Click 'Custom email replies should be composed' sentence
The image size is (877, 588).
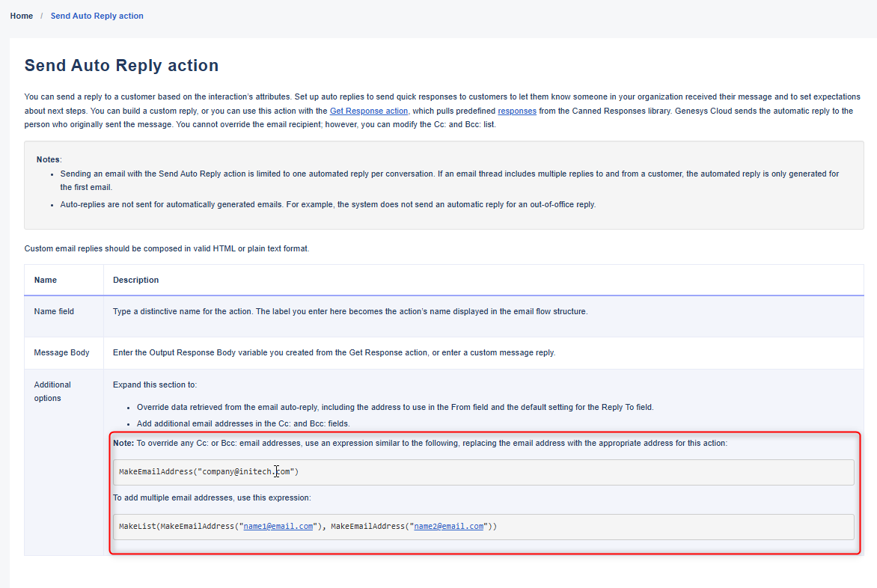(167, 248)
